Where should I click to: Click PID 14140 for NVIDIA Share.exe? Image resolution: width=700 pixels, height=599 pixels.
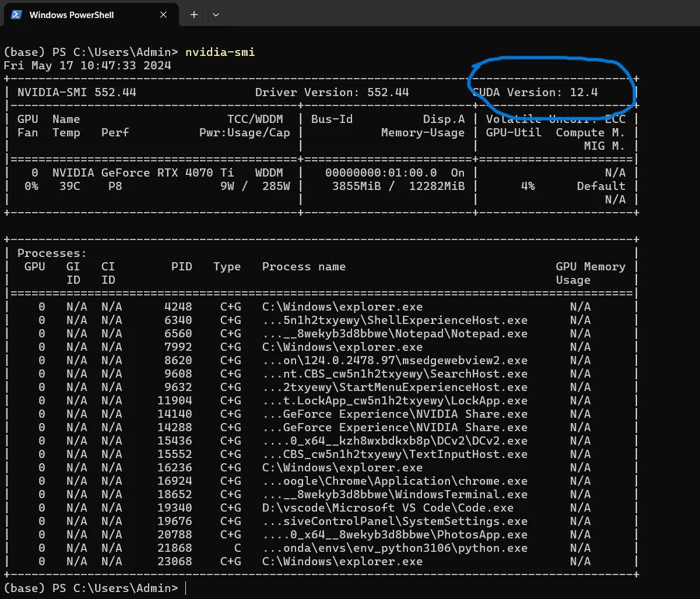[175, 414]
